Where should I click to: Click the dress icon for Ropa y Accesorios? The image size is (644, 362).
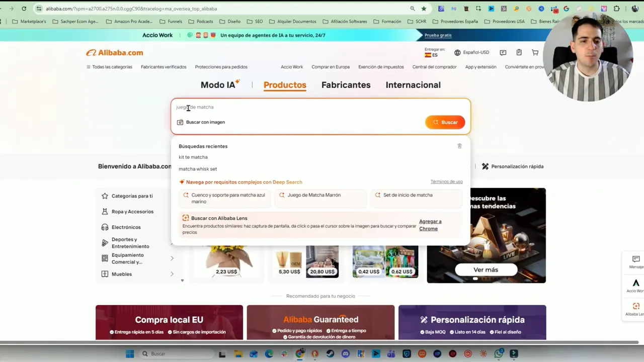click(105, 212)
